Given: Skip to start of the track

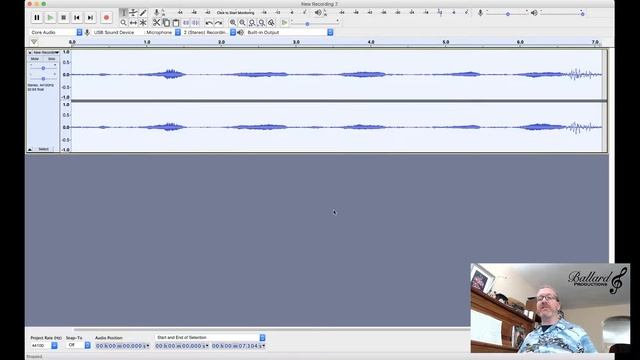Looking at the screenshot, I should point(77,18).
